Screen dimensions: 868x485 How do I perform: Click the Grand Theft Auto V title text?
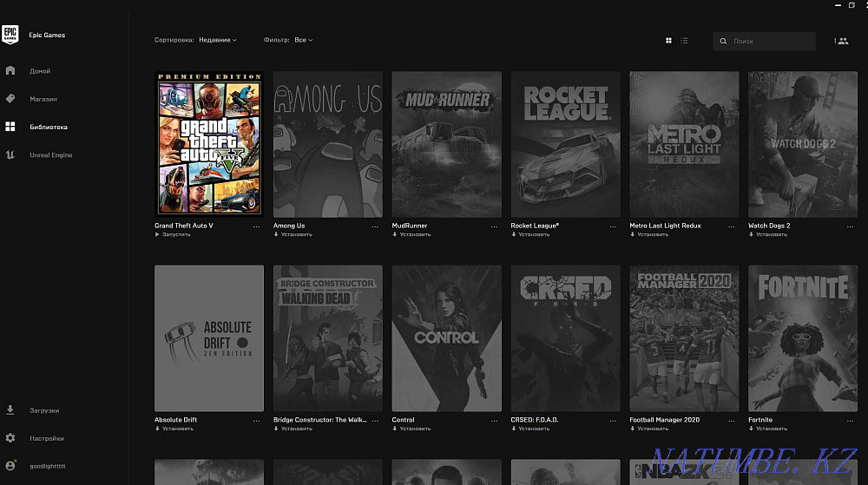pyautogui.click(x=184, y=226)
